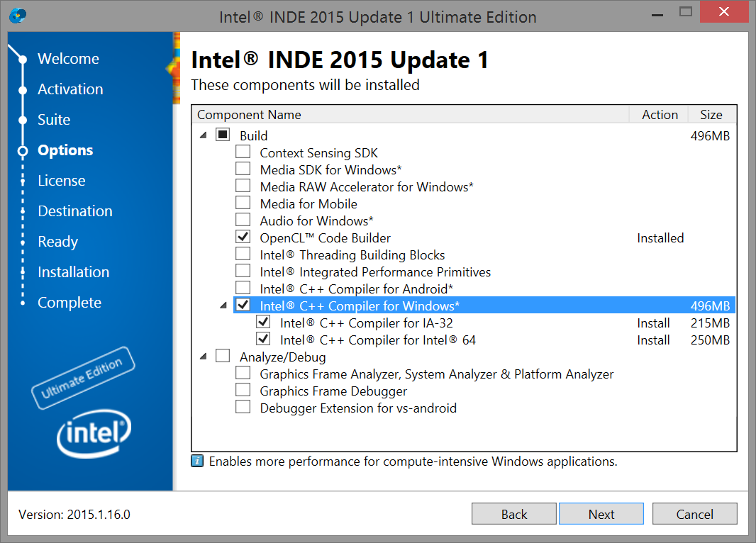This screenshot has width=756, height=543.
Task: Go to the License step
Action: coord(61,181)
